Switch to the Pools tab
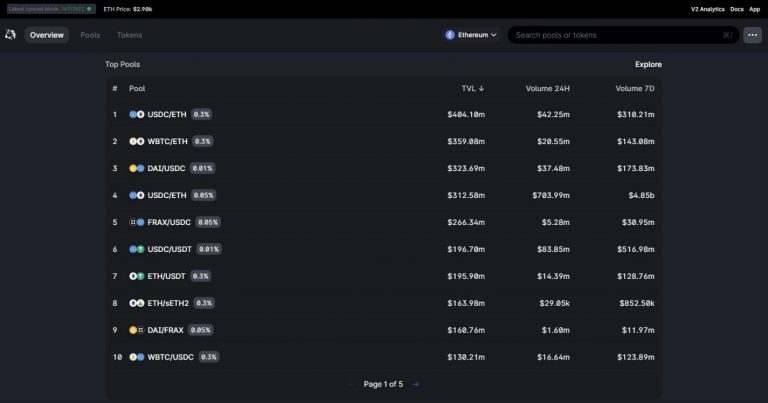768x403 pixels. tap(90, 35)
